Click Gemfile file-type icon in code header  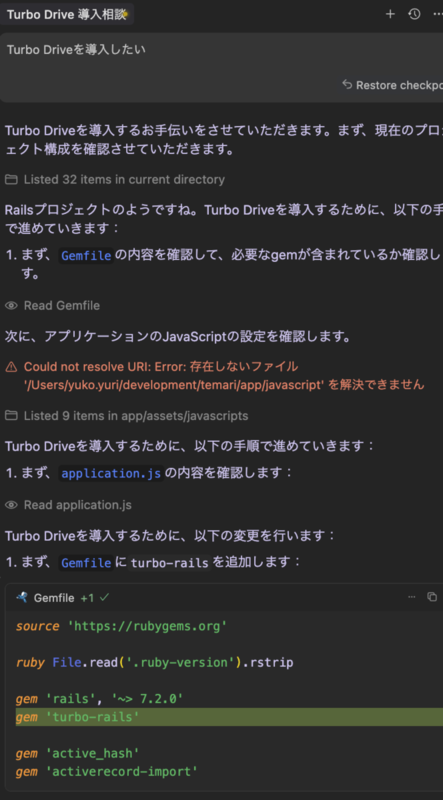click(x=21, y=597)
